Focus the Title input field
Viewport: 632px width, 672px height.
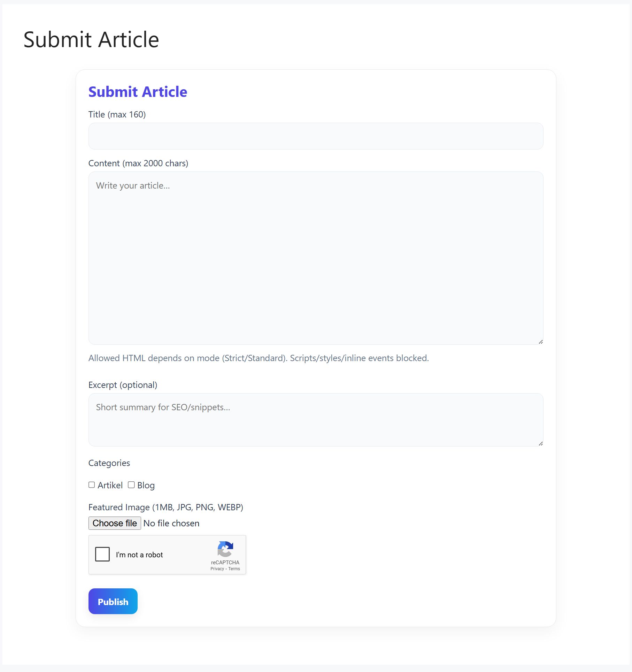click(x=316, y=136)
